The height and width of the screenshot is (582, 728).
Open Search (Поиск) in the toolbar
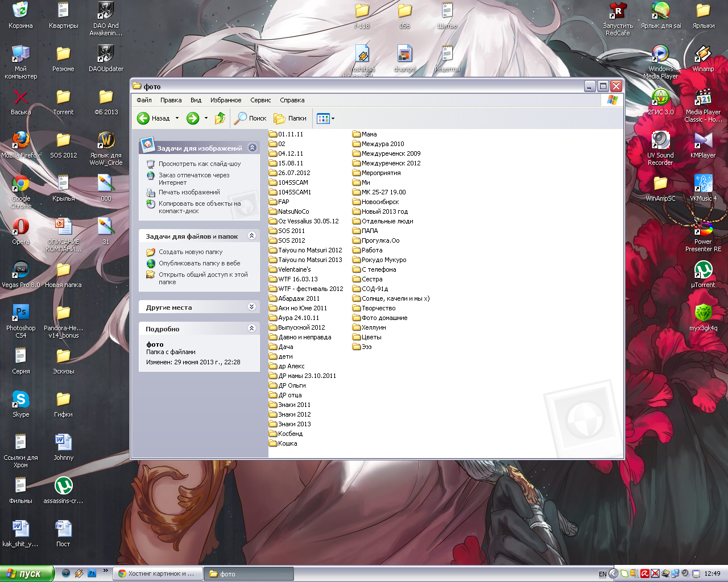[250, 118]
